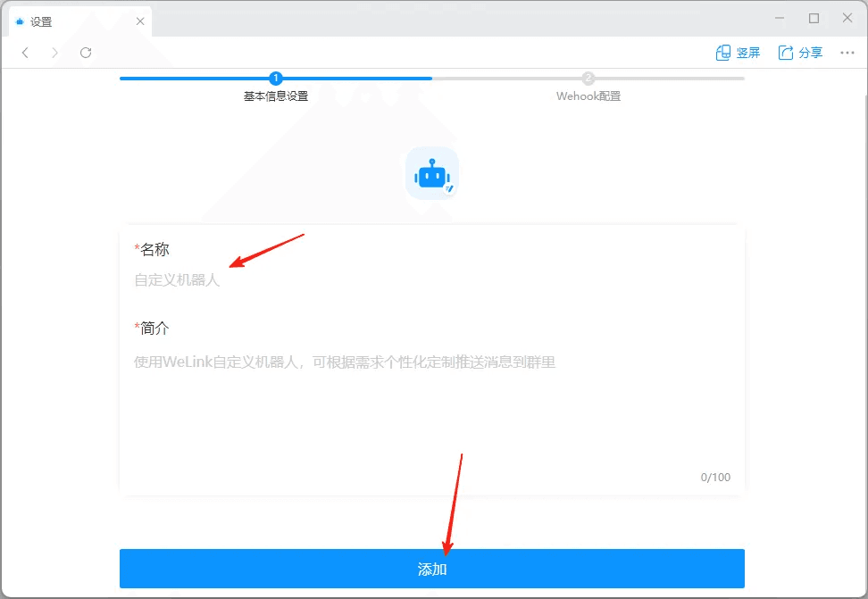Click the pencil edit badge on the avatar
The width and height of the screenshot is (868, 599).
pos(449,188)
